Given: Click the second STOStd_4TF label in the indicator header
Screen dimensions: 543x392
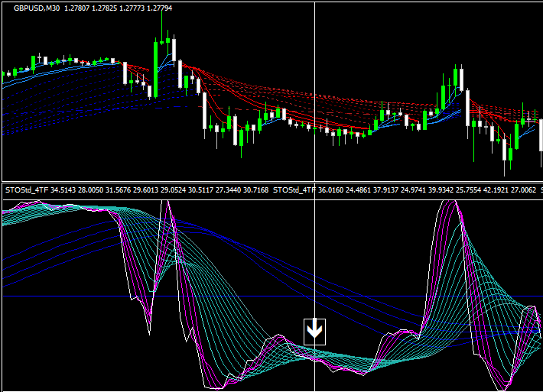Looking at the screenshot, I should pos(294,189).
